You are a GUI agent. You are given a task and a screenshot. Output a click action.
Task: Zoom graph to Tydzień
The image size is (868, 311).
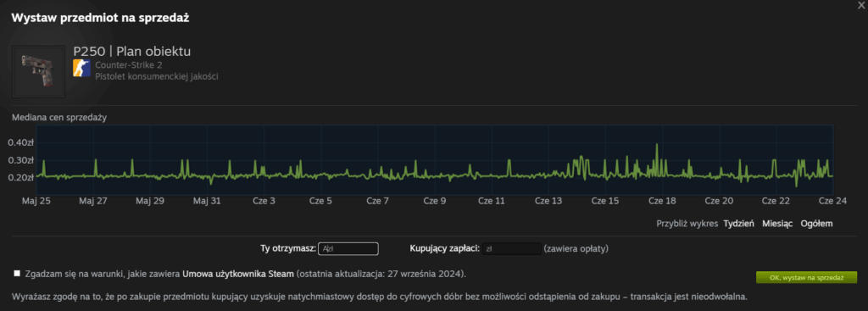click(x=739, y=224)
